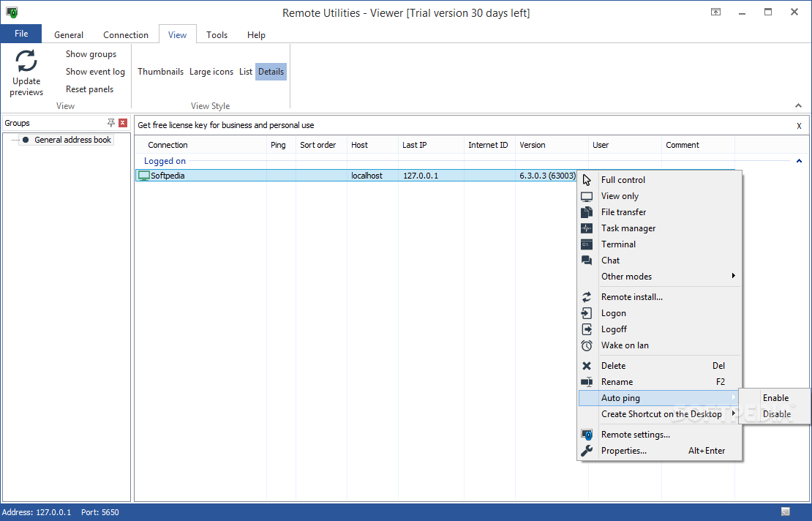Click the File transfer documents icon
The image size is (812, 521).
pos(586,211)
